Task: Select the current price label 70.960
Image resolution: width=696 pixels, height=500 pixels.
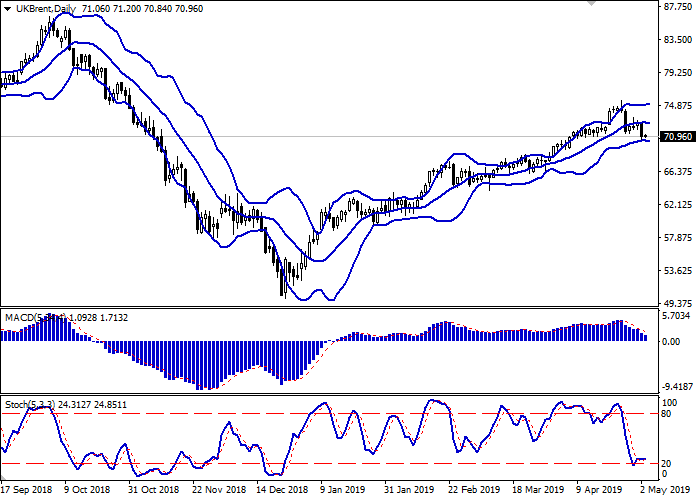Action: click(x=678, y=137)
